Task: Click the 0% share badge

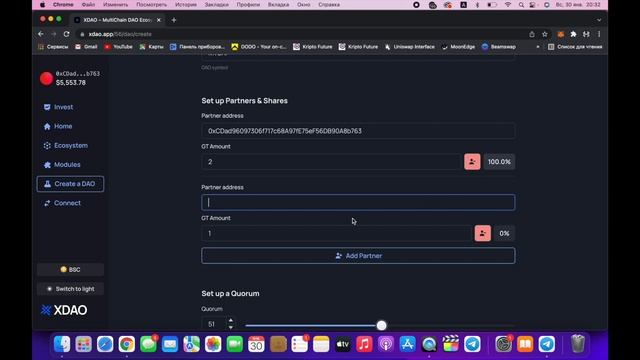Action: coord(504,233)
